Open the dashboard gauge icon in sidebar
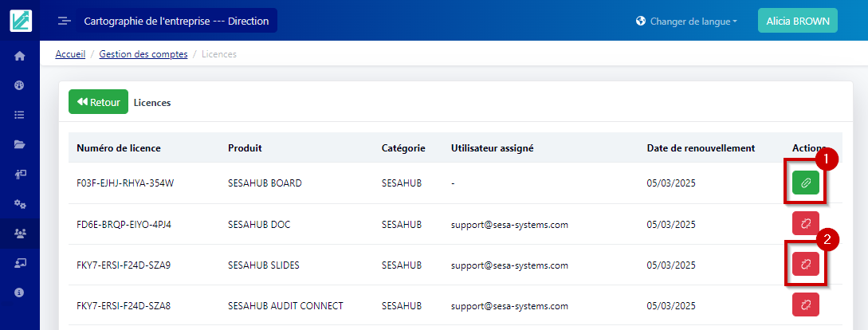Screen dimensions: 868x330 pos(20,85)
